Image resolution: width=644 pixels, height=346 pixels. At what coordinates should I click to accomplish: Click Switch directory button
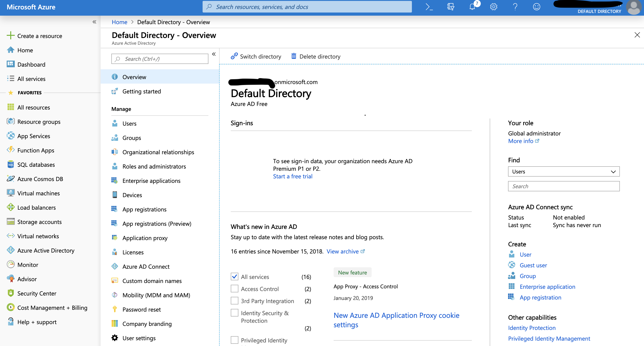[256, 57]
